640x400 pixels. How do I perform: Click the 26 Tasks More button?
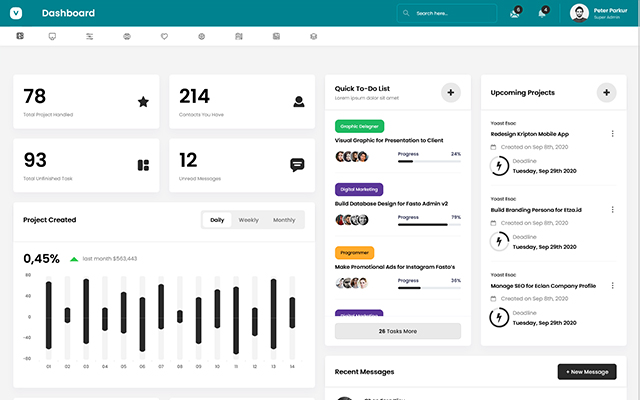click(x=398, y=331)
